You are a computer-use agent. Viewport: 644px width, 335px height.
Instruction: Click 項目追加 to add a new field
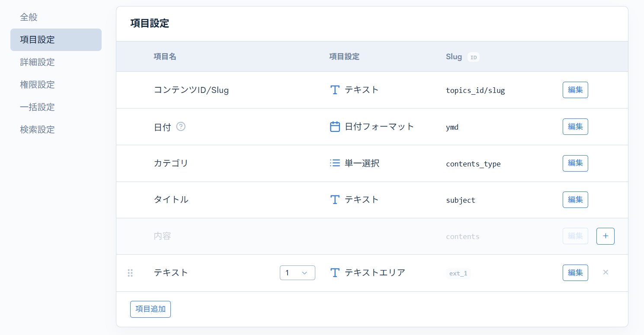pyautogui.click(x=150, y=309)
